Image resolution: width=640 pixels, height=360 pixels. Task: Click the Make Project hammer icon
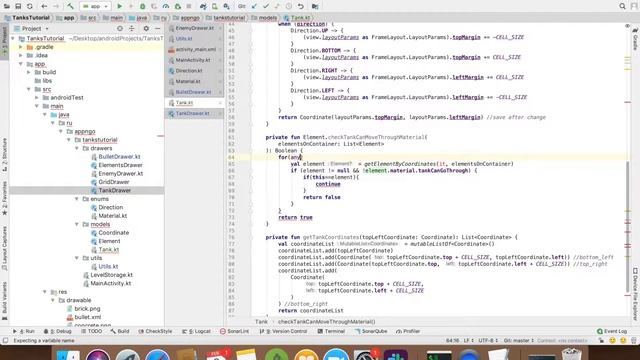click(x=70, y=7)
